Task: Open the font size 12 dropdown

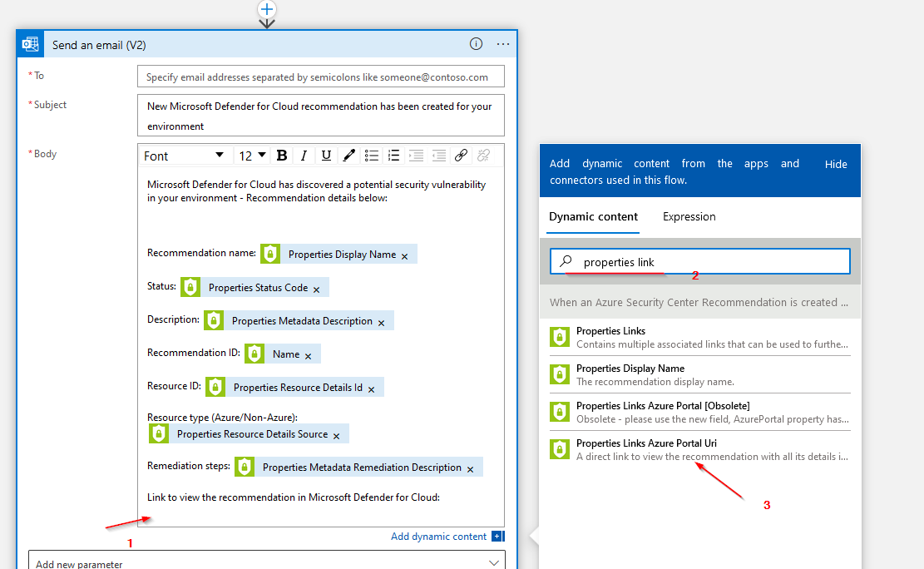Action: 252,156
